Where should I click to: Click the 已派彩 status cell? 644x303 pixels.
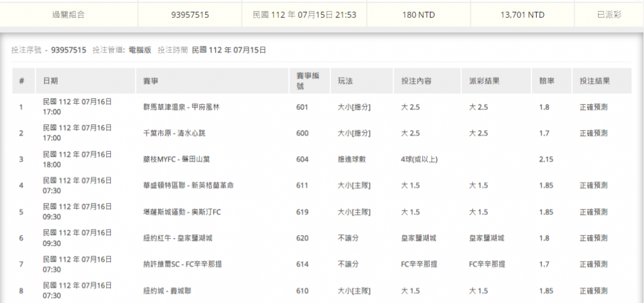tap(608, 15)
